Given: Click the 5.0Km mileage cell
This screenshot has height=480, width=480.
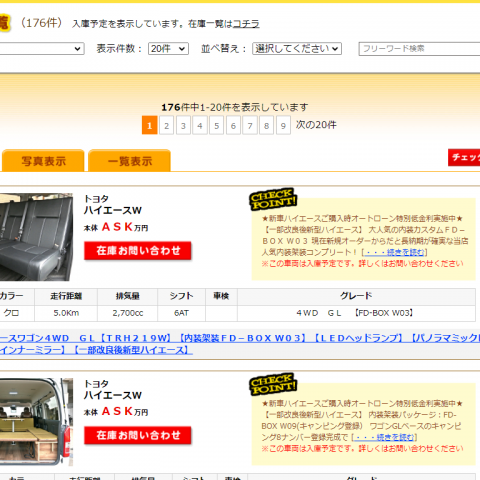Looking at the screenshot, I should click(x=66, y=313).
